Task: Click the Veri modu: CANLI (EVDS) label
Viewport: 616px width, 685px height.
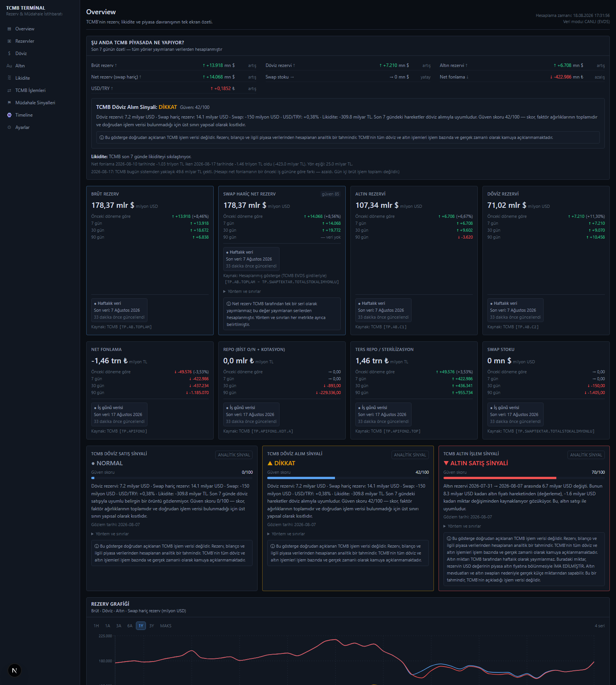Action: (x=586, y=22)
